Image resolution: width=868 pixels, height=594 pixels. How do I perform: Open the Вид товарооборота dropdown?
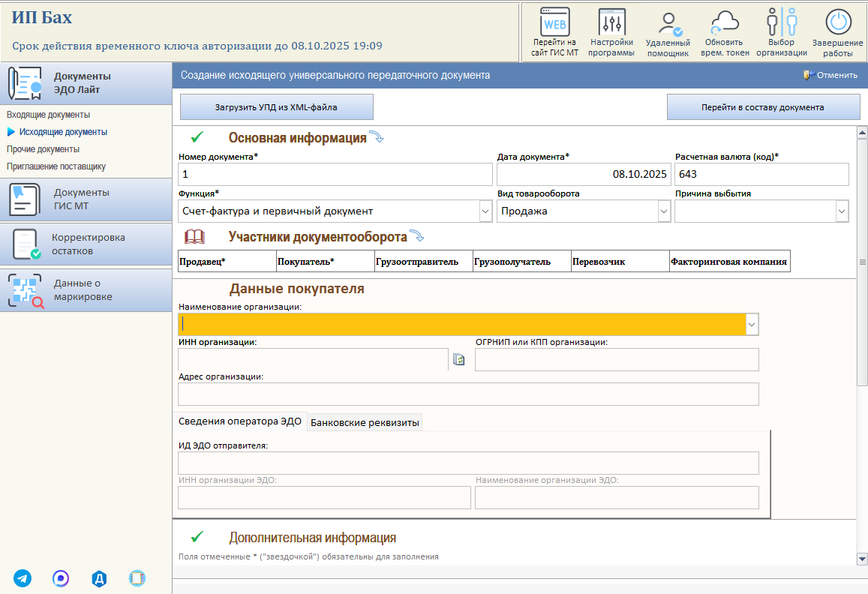664,211
